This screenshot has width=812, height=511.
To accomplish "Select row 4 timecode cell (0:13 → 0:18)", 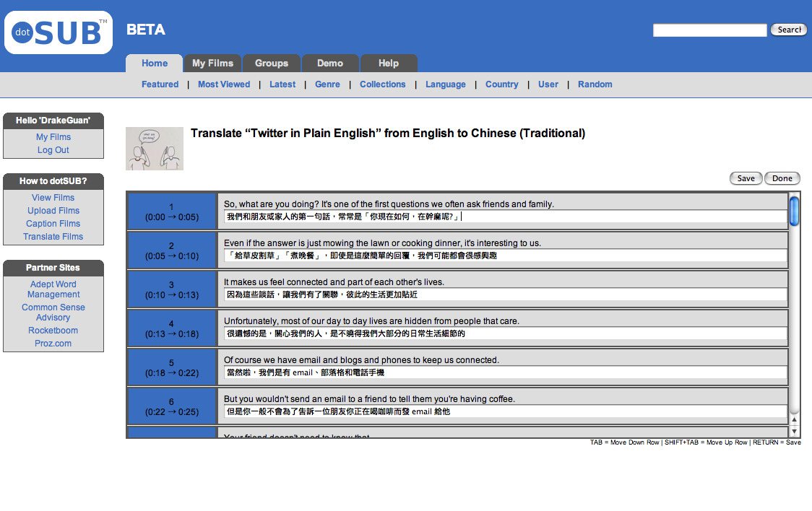I will (171, 328).
